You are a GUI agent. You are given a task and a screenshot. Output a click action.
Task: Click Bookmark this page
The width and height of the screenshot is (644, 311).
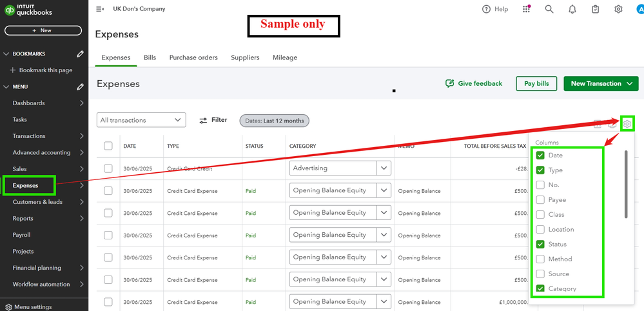click(41, 70)
